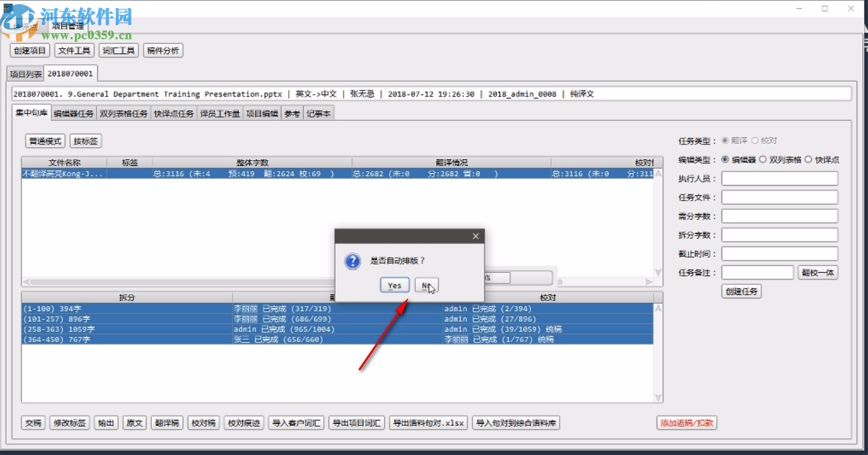This screenshot has width=868, height=455.
Task: Click the 整体字数 column header
Action: [x=252, y=163]
